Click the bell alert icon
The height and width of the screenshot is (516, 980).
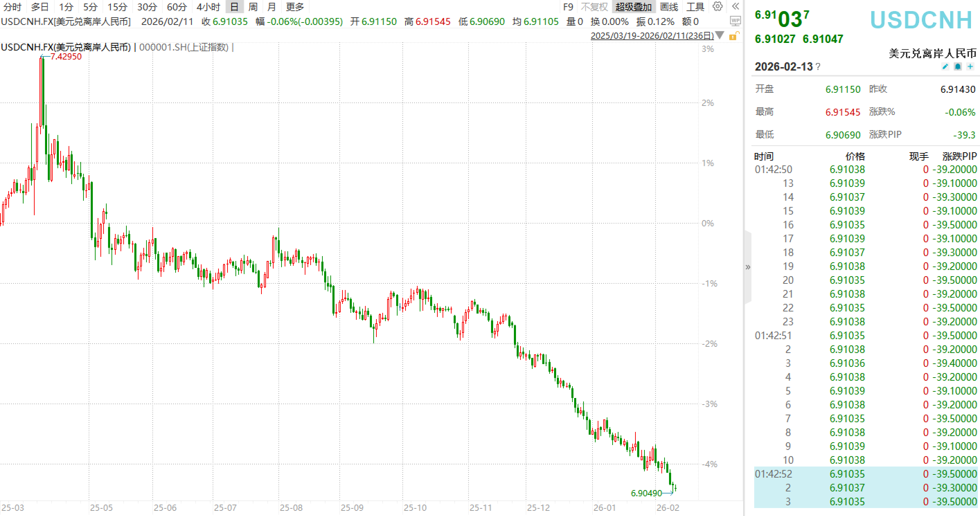tap(958, 66)
